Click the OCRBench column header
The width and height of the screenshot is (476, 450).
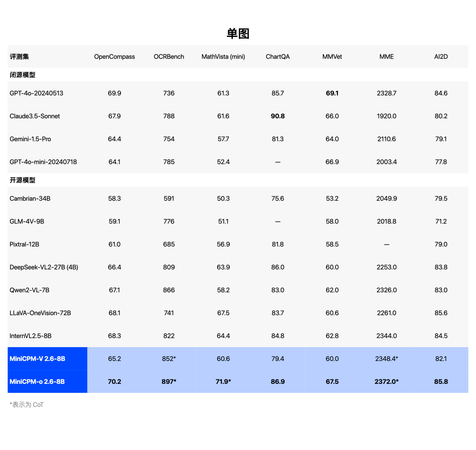(169, 57)
